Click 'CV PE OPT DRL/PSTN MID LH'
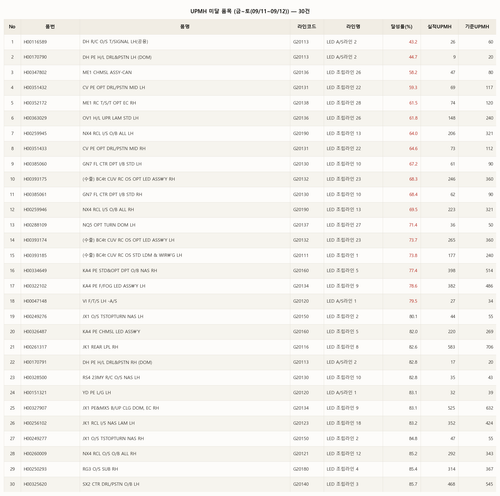500x496 pixels. (x=114, y=88)
